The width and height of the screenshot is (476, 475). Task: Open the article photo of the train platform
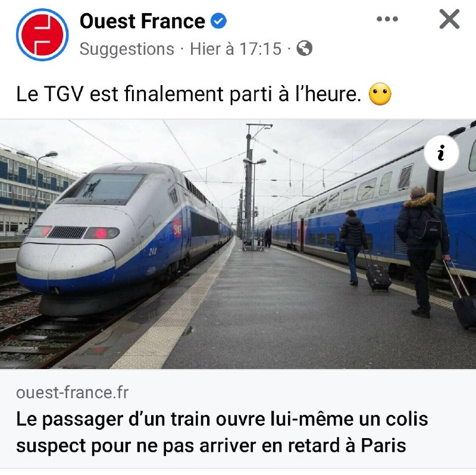click(238, 244)
